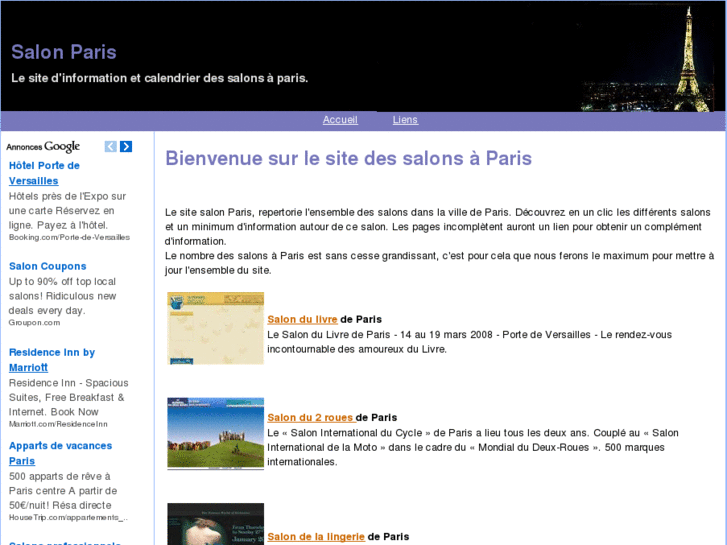Click the next ads arrow icon

tap(126, 147)
